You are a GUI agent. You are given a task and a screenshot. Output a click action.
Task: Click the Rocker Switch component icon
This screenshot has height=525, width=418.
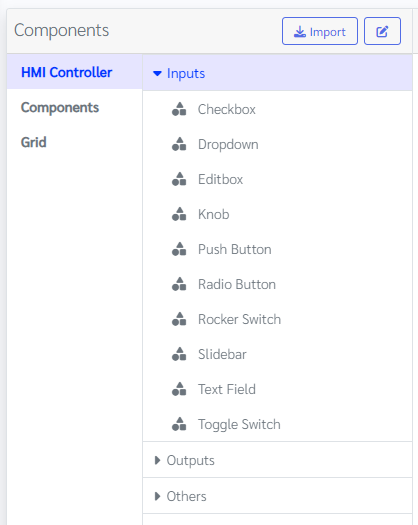(179, 319)
